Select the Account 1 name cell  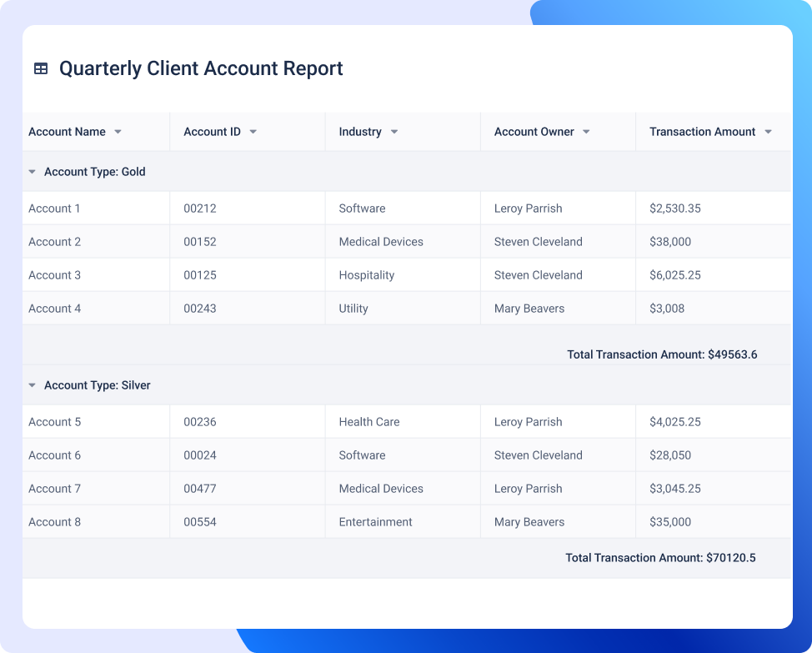pyautogui.click(x=97, y=208)
